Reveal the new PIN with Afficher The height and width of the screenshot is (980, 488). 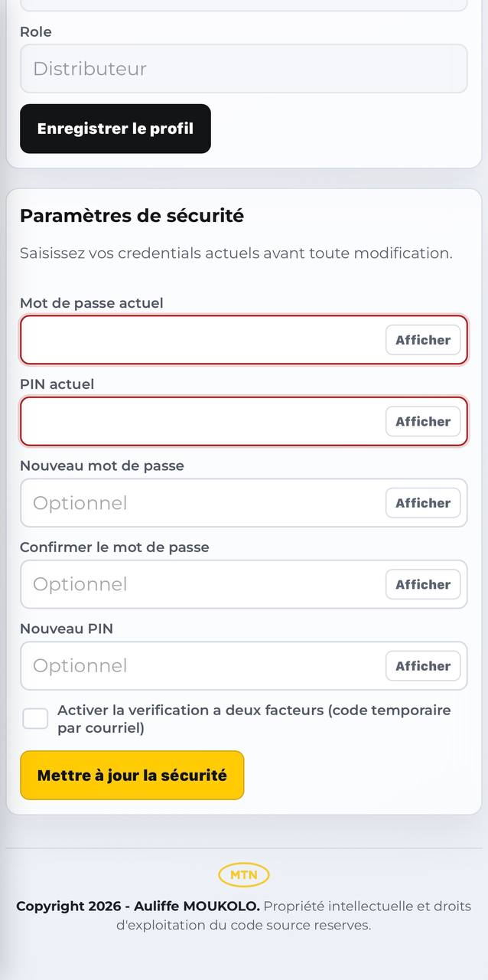(x=423, y=666)
